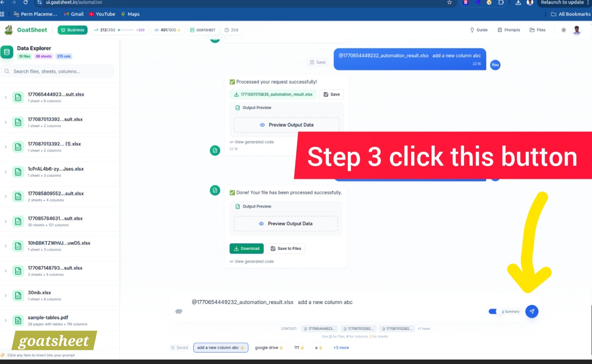This screenshot has width=592, height=364.
Task: Open the Data Explorer panel icon
Action: (7, 52)
